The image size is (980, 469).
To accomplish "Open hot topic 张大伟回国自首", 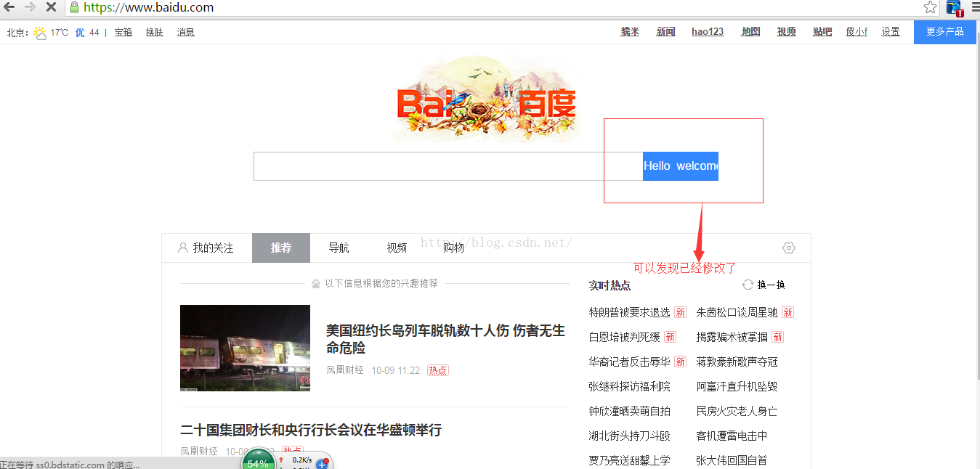I will point(732,460).
